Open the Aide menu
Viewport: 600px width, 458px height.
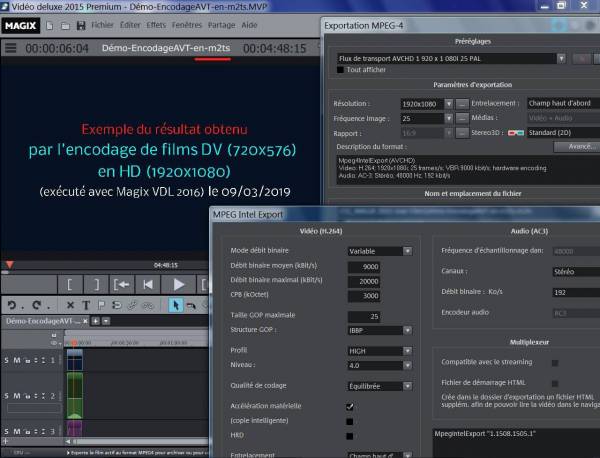(249, 25)
